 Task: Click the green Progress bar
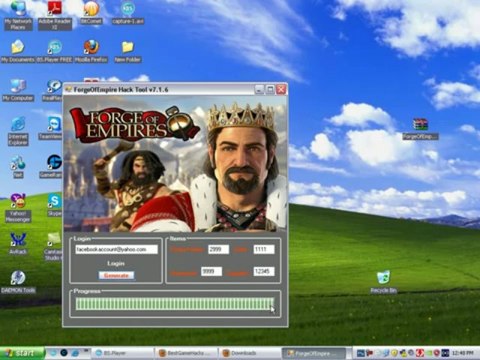click(175, 304)
